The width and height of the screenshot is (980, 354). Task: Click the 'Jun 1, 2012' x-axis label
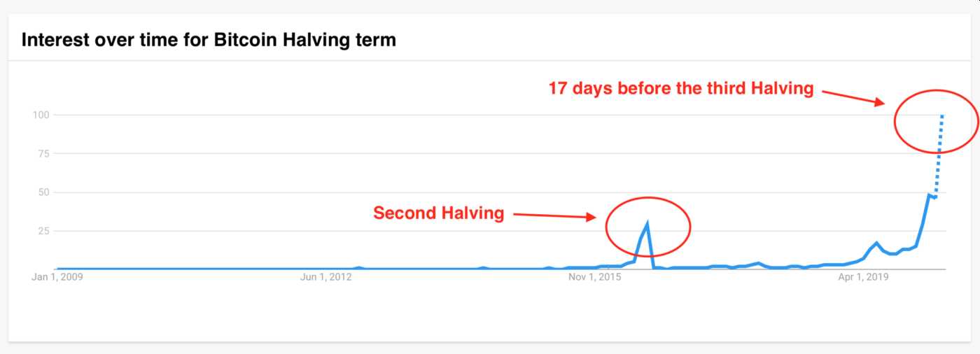pyautogui.click(x=325, y=278)
